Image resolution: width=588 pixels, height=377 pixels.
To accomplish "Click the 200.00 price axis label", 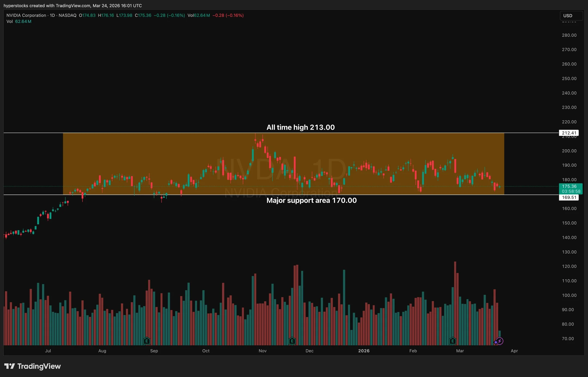I will coord(569,151).
